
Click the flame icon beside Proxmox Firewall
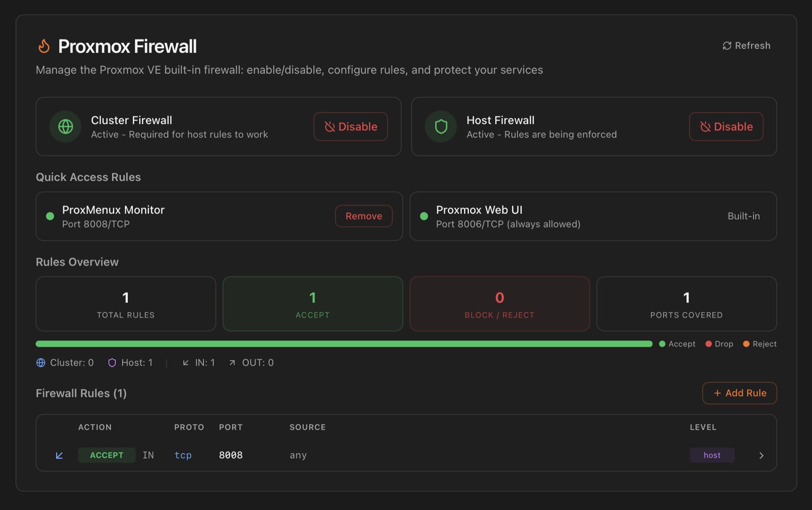click(x=44, y=46)
